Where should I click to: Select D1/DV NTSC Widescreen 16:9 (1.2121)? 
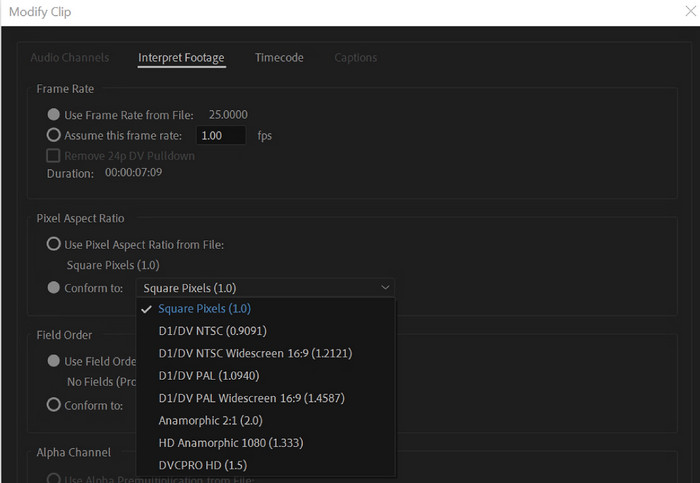click(255, 353)
